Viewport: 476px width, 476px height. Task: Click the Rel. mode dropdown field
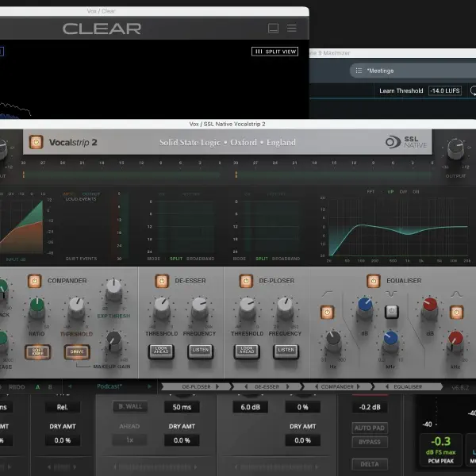pyautogui.click(x=63, y=407)
